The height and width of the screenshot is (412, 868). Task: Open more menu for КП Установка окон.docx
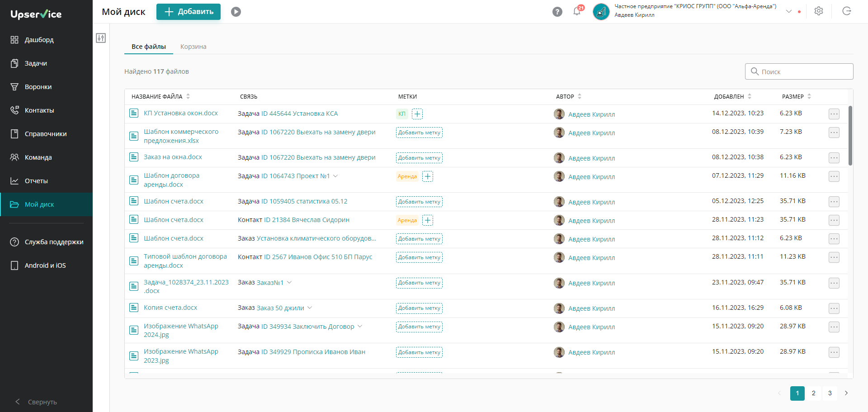pyautogui.click(x=834, y=114)
